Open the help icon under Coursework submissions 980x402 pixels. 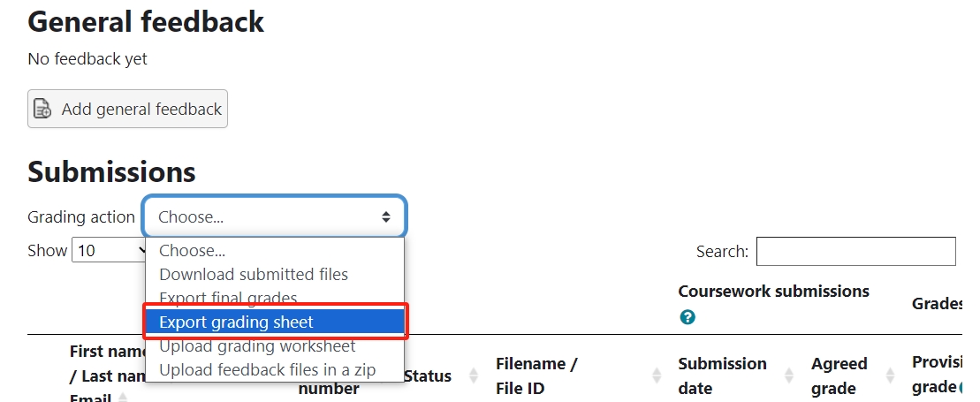(x=688, y=317)
